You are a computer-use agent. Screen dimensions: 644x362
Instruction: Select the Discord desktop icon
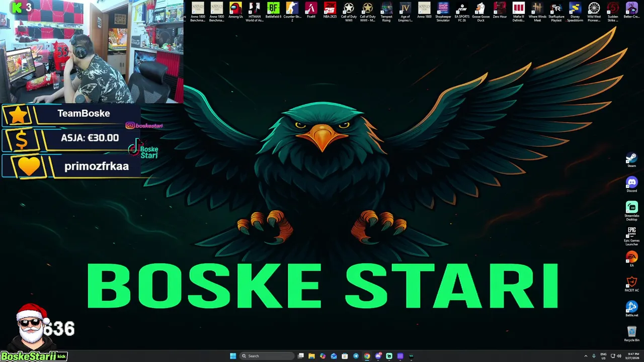point(631,185)
